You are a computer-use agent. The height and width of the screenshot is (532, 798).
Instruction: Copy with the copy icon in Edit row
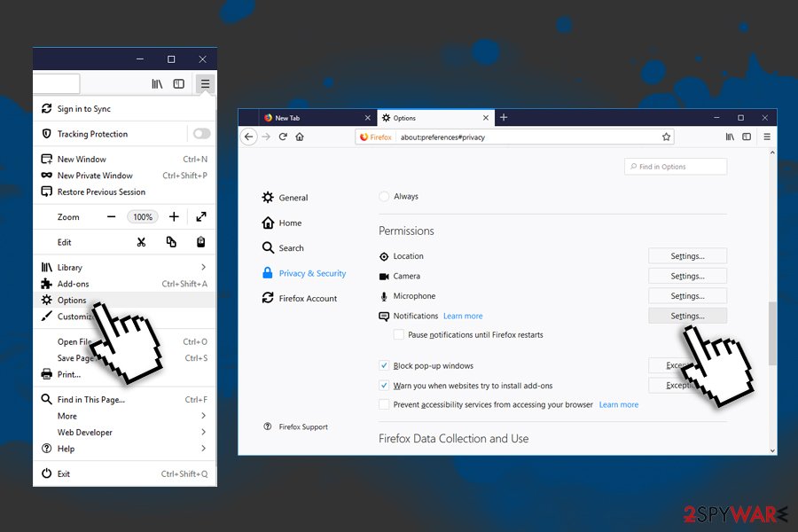tap(171, 242)
